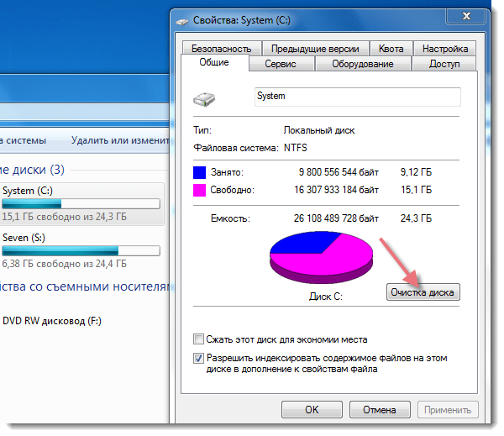Click the '16 307 933 184 байт' value
504x436 pixels.
[336, 190]
